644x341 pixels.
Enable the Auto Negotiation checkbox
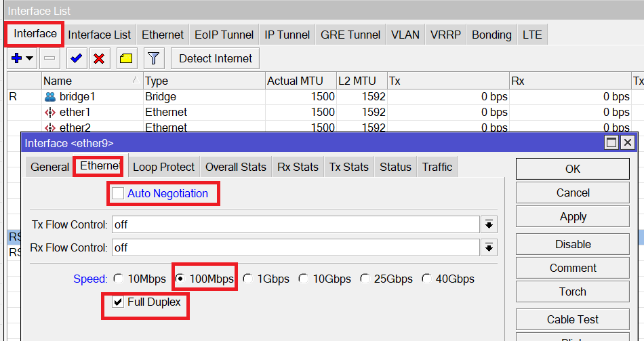118,193
